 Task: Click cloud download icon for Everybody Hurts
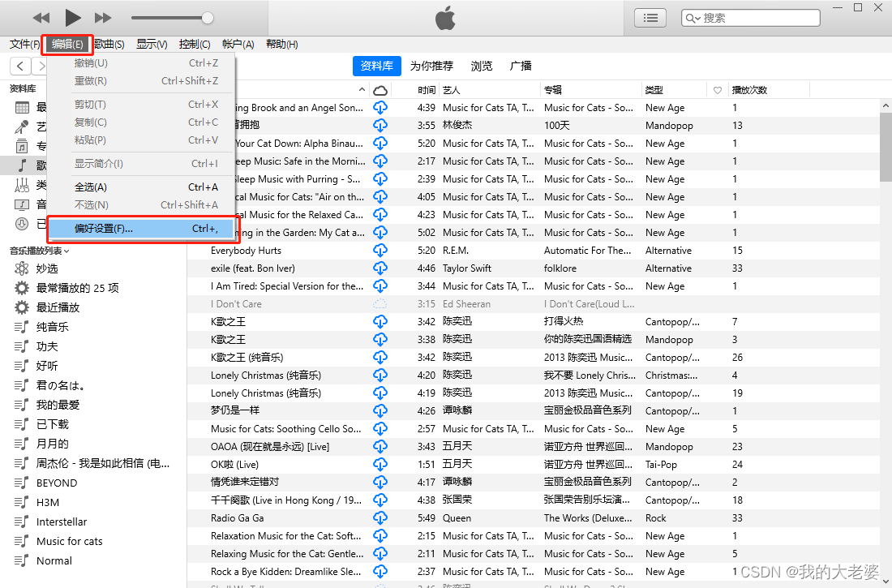[x=380, y=250]
